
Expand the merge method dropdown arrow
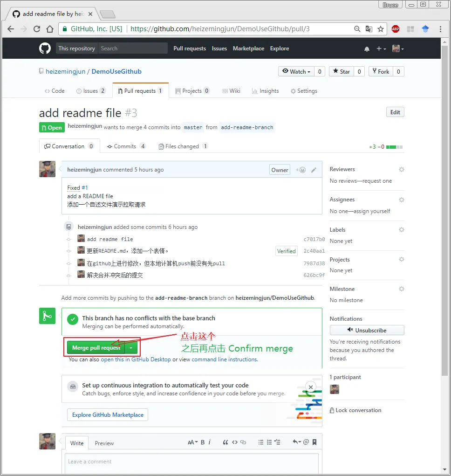[131, 348]
